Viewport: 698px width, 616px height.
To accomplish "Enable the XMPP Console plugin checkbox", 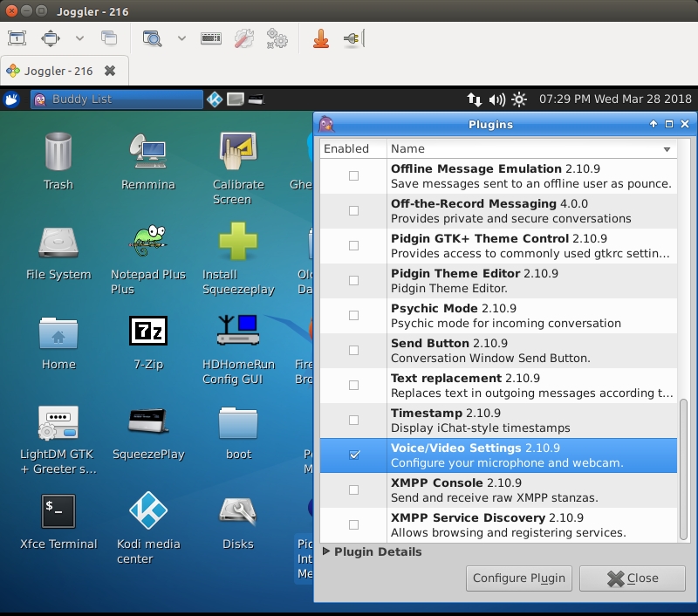I will click(x=354, y=489).
